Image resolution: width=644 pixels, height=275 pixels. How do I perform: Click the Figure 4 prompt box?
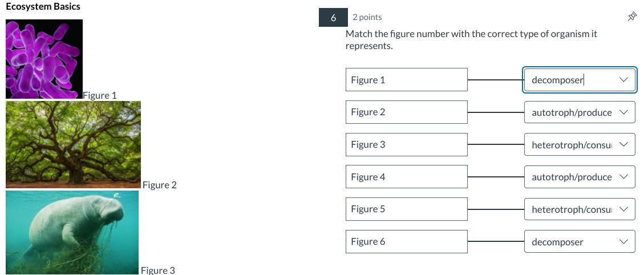point(406,177)
